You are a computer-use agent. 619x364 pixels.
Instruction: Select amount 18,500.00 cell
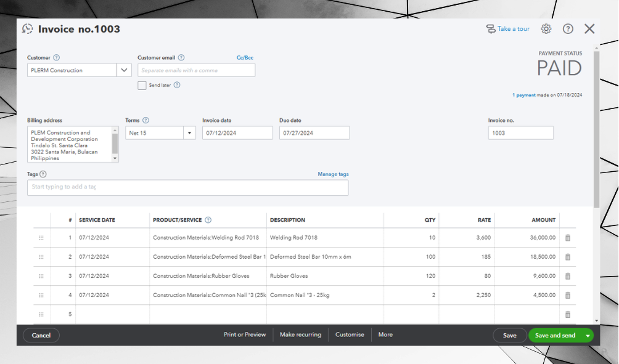point(527,257)
